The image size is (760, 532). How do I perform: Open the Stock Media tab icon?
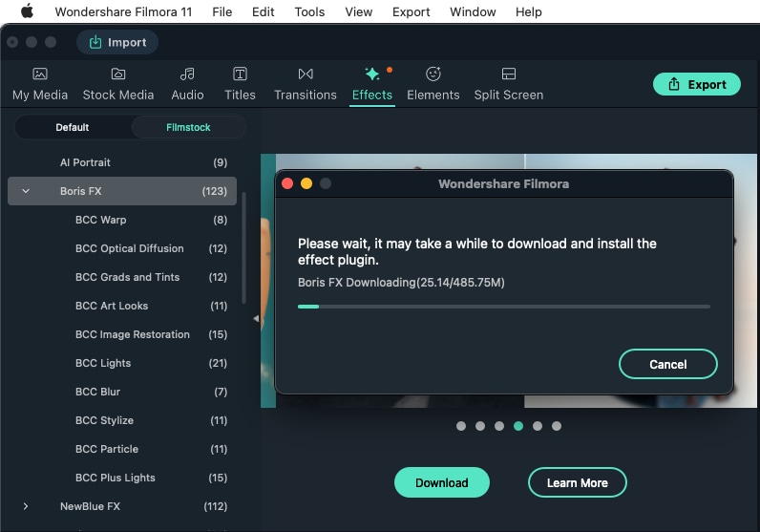click(118, 74)
